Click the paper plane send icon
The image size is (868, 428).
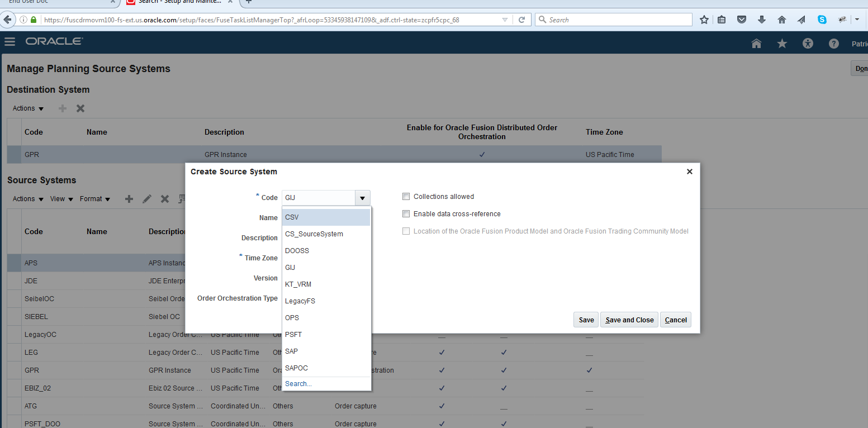(x=801, y=20)
